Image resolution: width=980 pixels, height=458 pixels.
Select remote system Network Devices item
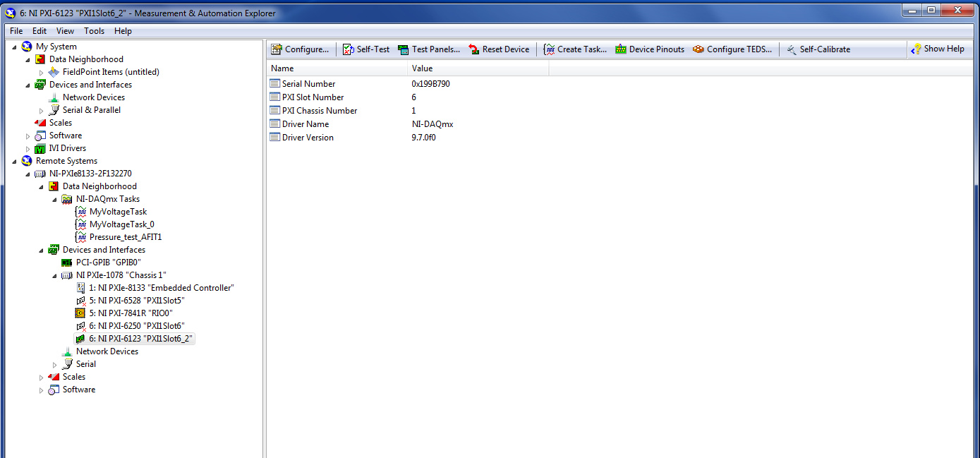coord(107,351)
